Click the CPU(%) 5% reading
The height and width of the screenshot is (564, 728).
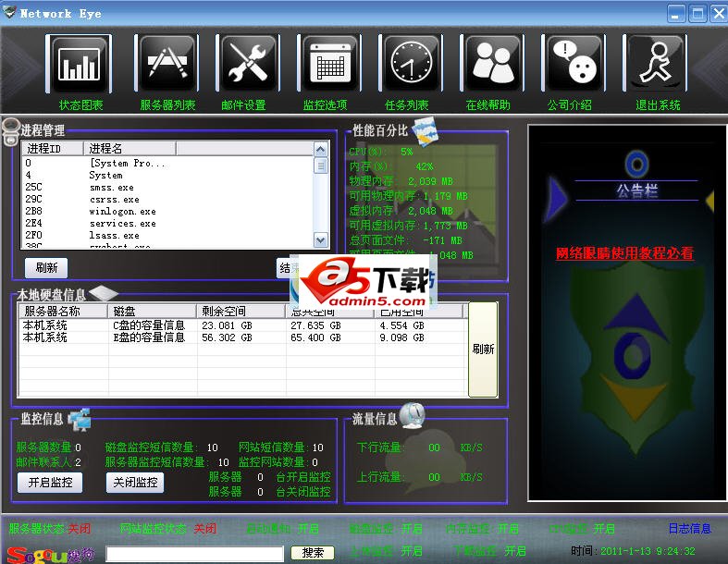click(x=381, y=152)
